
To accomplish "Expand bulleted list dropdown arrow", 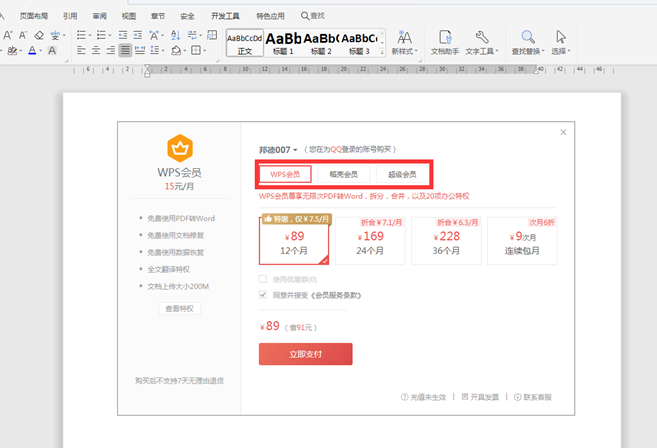I will pos(90,36).
